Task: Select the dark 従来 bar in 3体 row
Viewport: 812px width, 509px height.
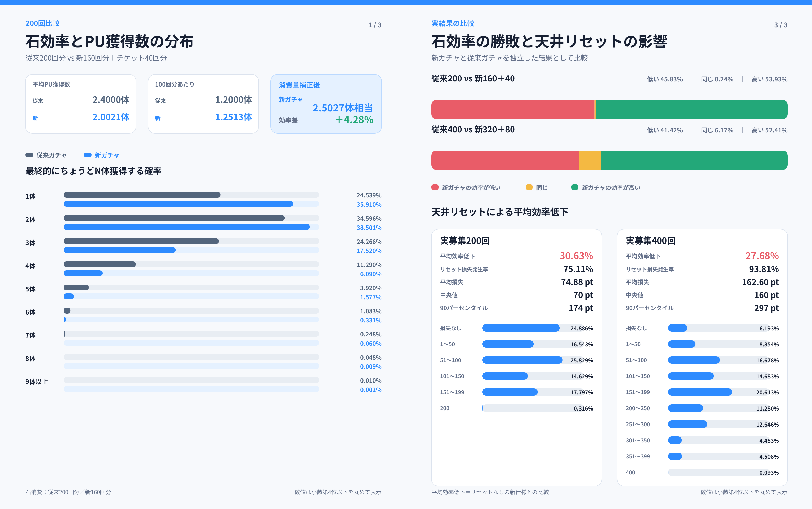Action: 141,241
